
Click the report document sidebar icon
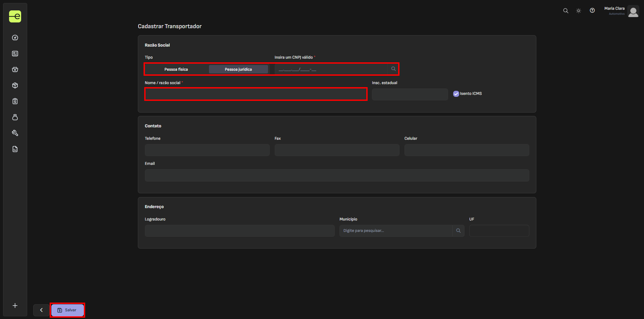click(15, 149)
